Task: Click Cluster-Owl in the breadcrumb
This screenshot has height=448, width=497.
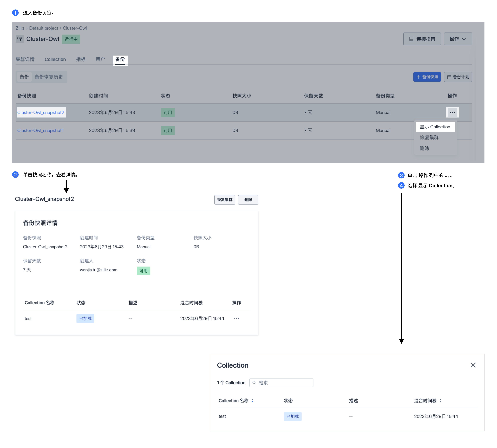Action: (x=75, y=28)
